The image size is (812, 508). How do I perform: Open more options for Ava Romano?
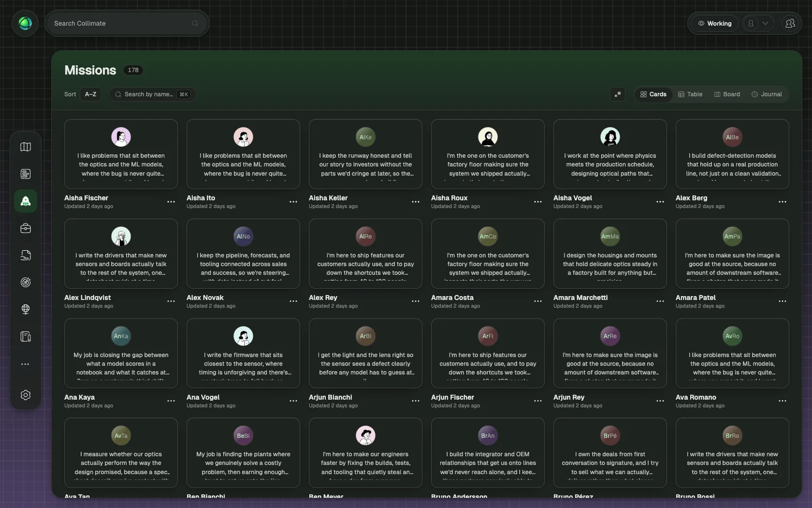coord(783,401)
